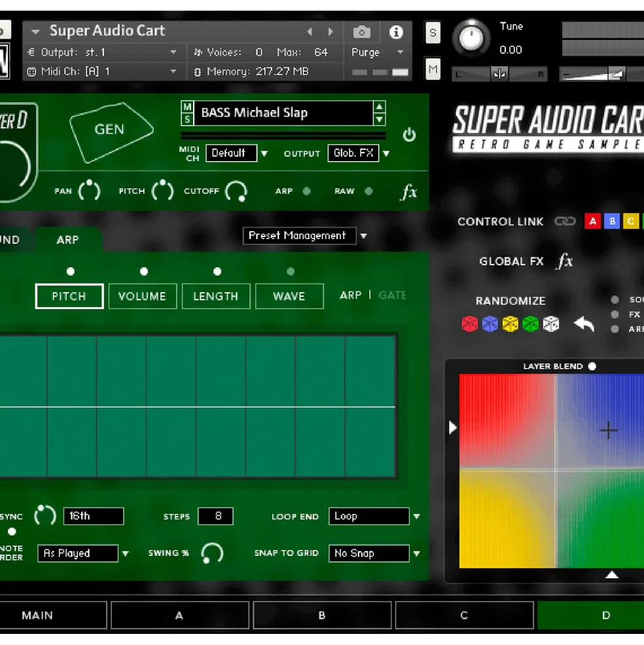Randomize all with the white dice
Viewport: 644px width, 645px height.
(551, 323)
